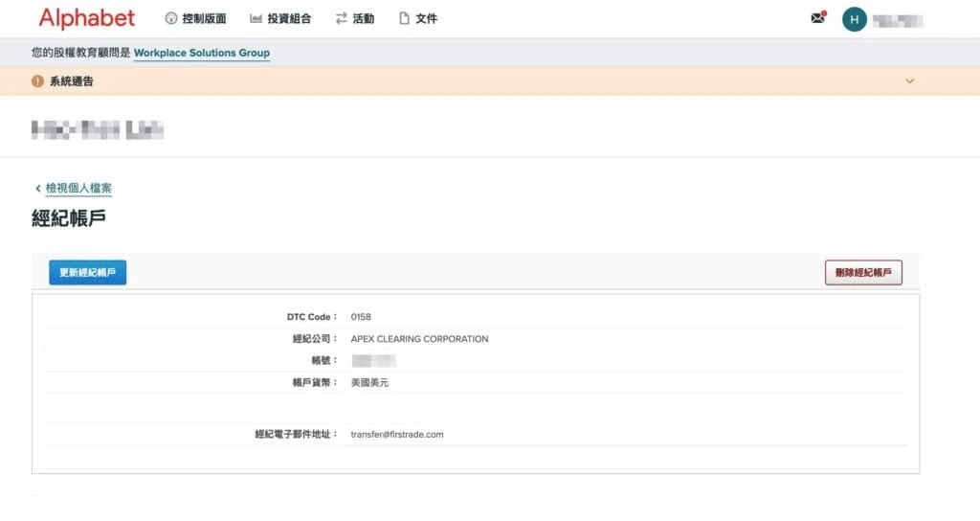Expand the 系統通告 banner chevron

click(x=909, y=81)
